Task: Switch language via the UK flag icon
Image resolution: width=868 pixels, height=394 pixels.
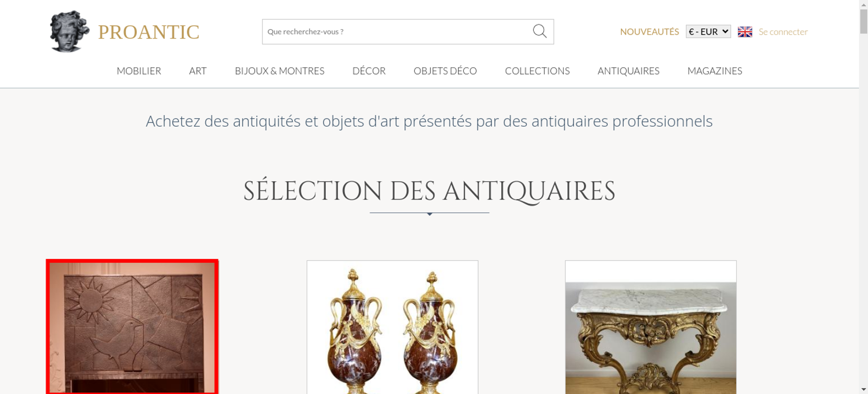Action: [745, 32]
